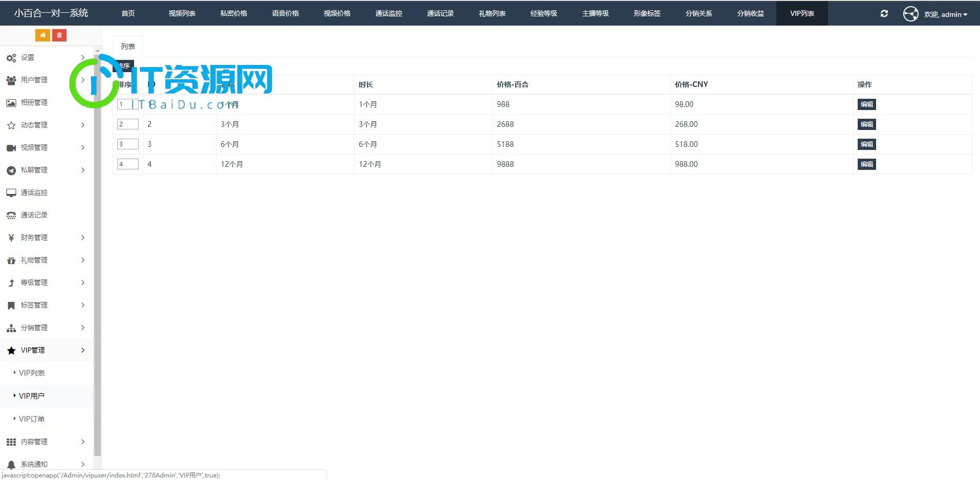Expand the 财务管理 chevron
This screenshot has height=480, width=980.
(83, 237)
